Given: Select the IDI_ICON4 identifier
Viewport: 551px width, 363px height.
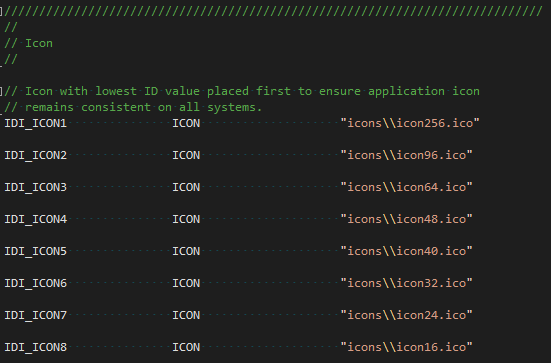Looking at the screenshot, I should (35, 219).
